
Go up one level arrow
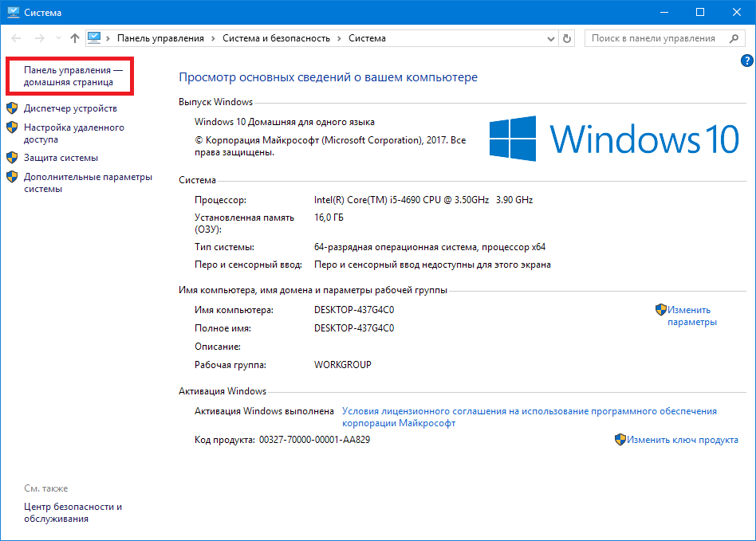pyautogui.click(x=75, y=38)
